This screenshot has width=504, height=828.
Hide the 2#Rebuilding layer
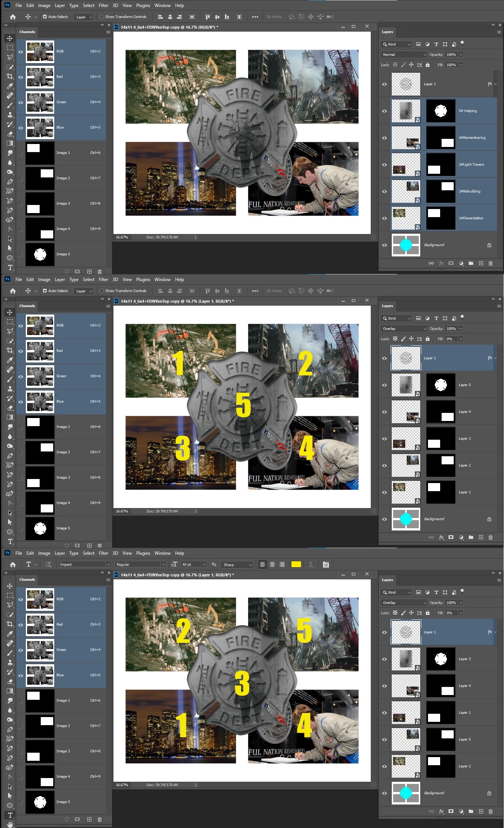pyautogui.click(x=384, y=191)
